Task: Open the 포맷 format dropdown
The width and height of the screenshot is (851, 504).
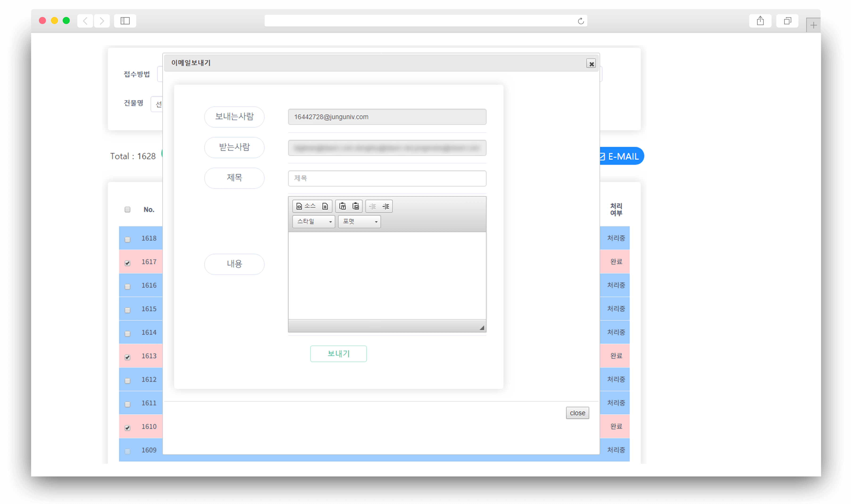Action: (x=359, y=221)
